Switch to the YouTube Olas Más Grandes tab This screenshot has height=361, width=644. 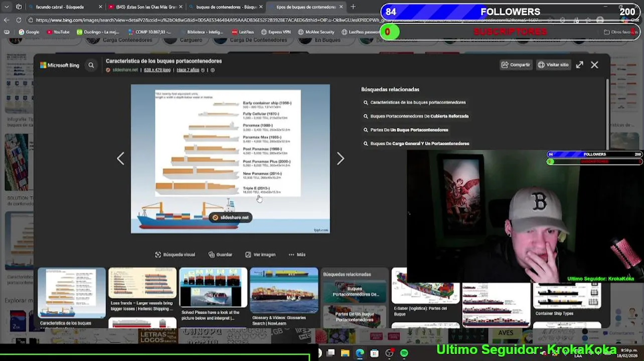145,7
